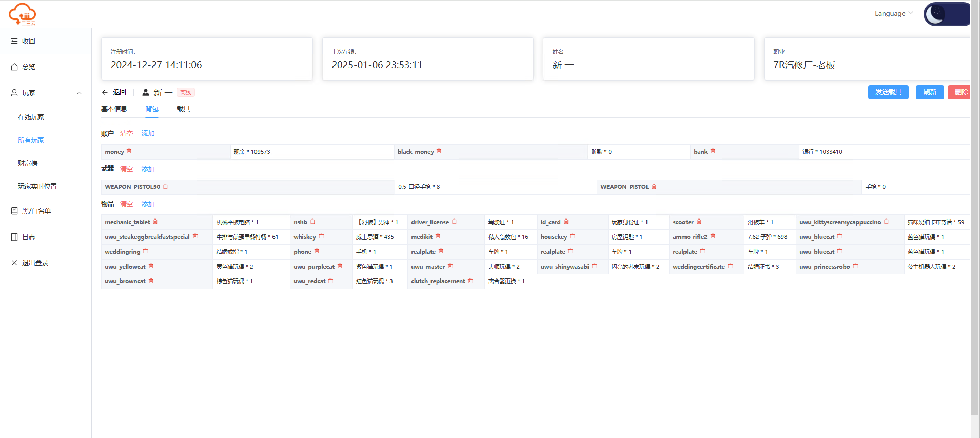
Task: Delete the bank account trash icon
Action: 713,151
